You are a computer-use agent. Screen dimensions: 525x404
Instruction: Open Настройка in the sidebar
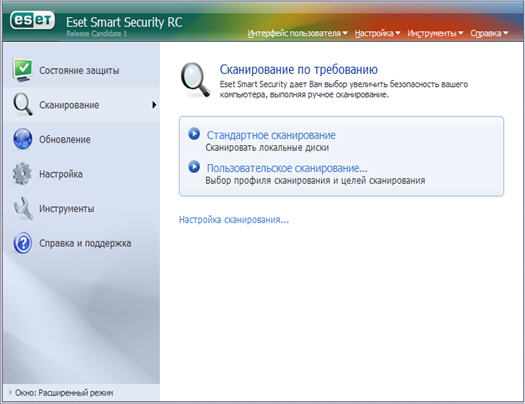coord(61,174)
